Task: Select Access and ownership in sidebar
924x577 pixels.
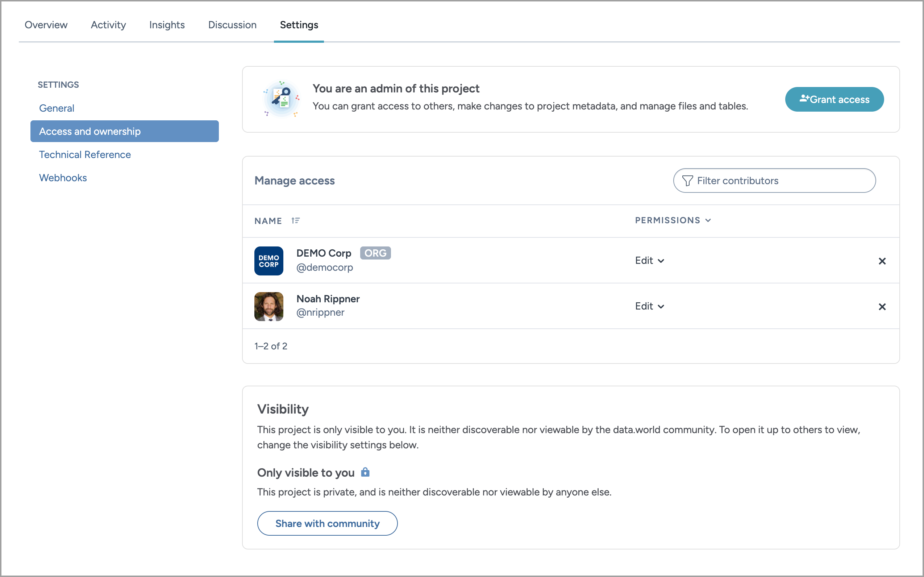Action: tap(124, 131)
